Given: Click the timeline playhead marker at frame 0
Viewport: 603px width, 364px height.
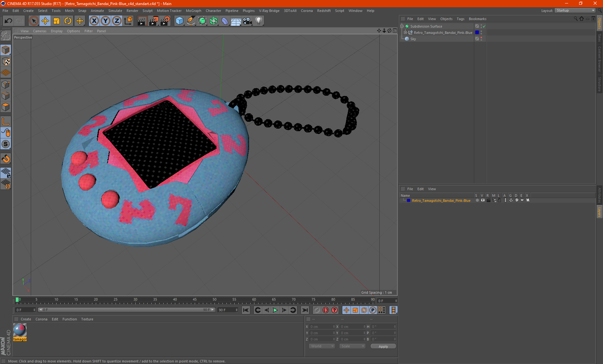Looking at the screenshot, I should tap(17, 300).
